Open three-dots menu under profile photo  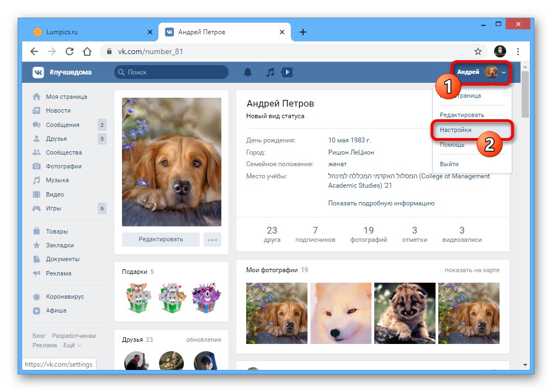click(213, 240)
